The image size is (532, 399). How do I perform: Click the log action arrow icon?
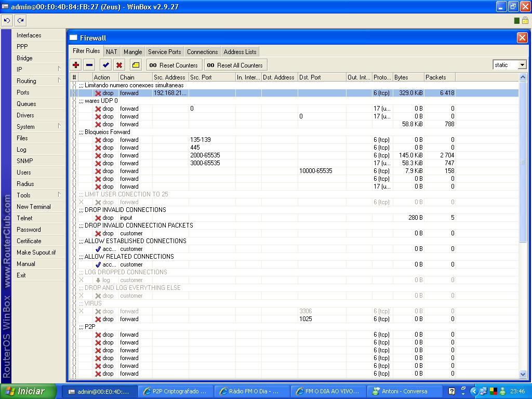pos(98,280)
